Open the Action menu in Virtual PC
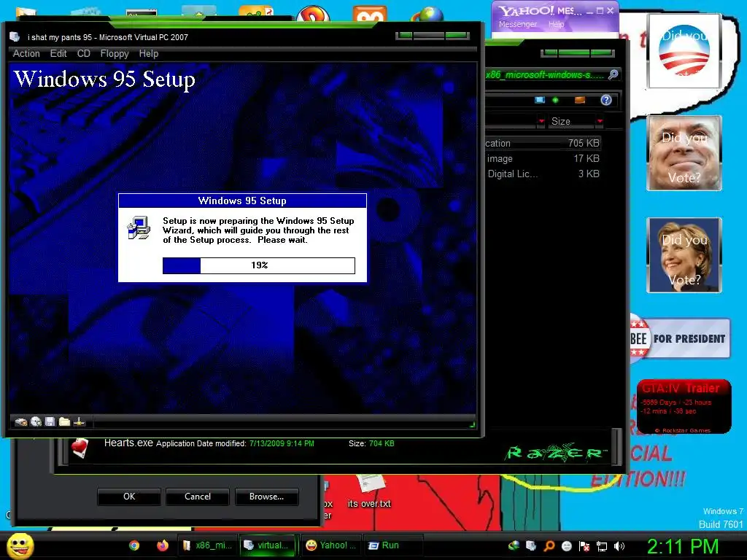The width and height of the screenshot is (747, 560). (x=26, y=54)
